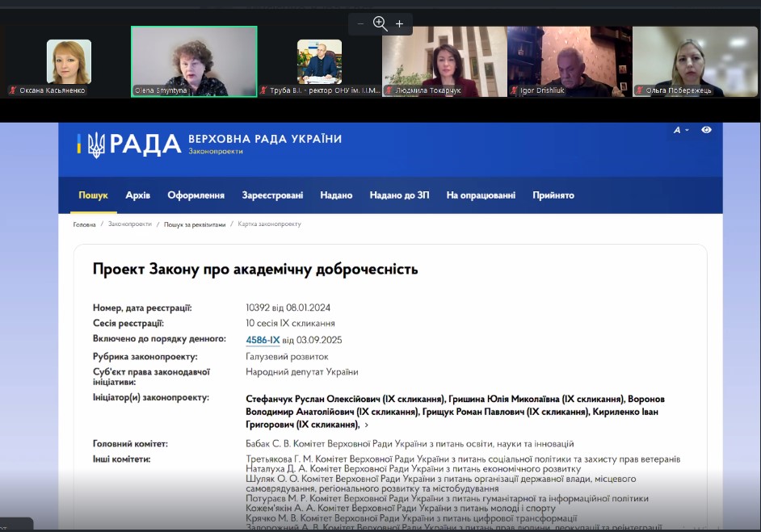Screen dimensions: 761x532
Task: Go to the Зареєстровані section
Action: point(272,195)
